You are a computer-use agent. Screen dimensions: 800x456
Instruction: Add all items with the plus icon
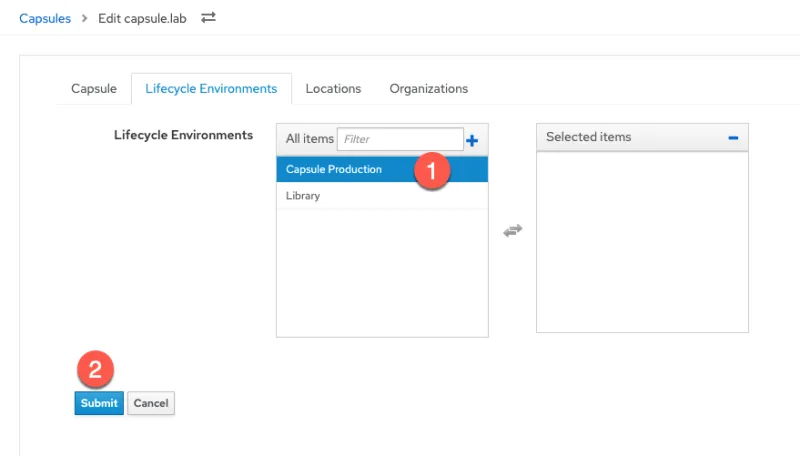coord(472,141)
